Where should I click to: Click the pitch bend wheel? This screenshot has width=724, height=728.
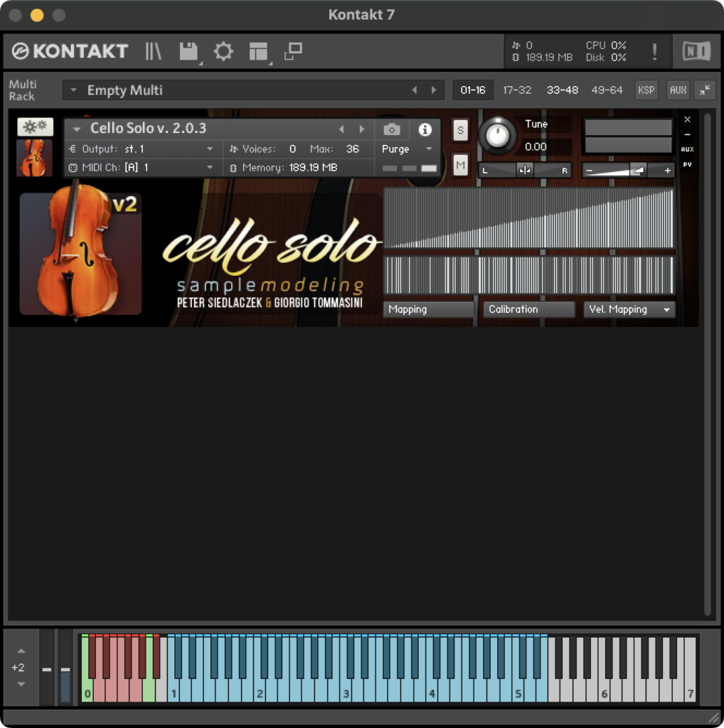tap(46, 668)
